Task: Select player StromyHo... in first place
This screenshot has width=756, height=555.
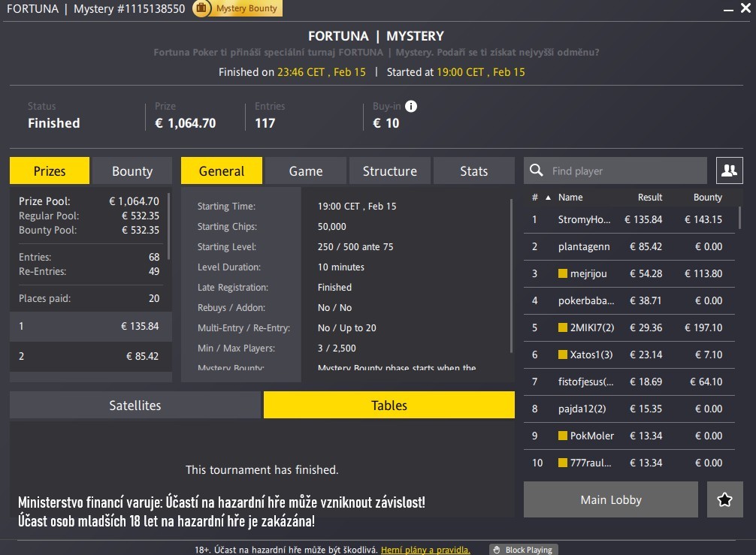Action: point(585,220)
